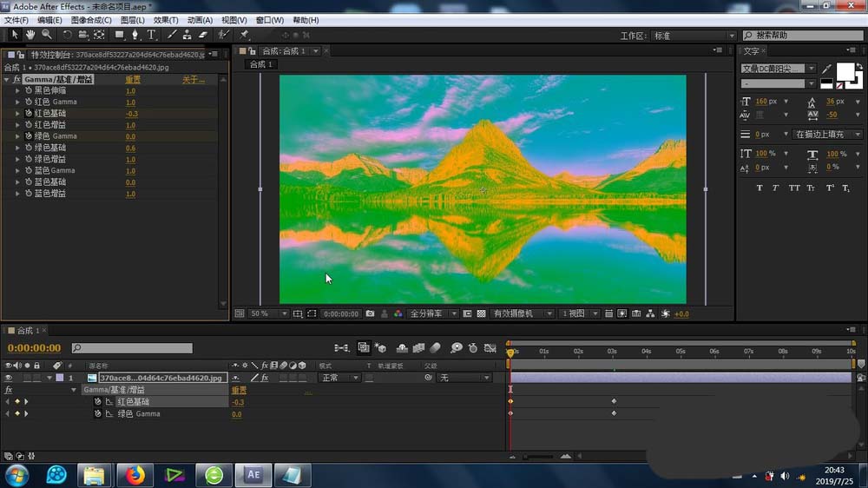Viewport: 868px width, 488px height.
Task: Expand the 黑色伸缩 property
Action: [17, 90]
